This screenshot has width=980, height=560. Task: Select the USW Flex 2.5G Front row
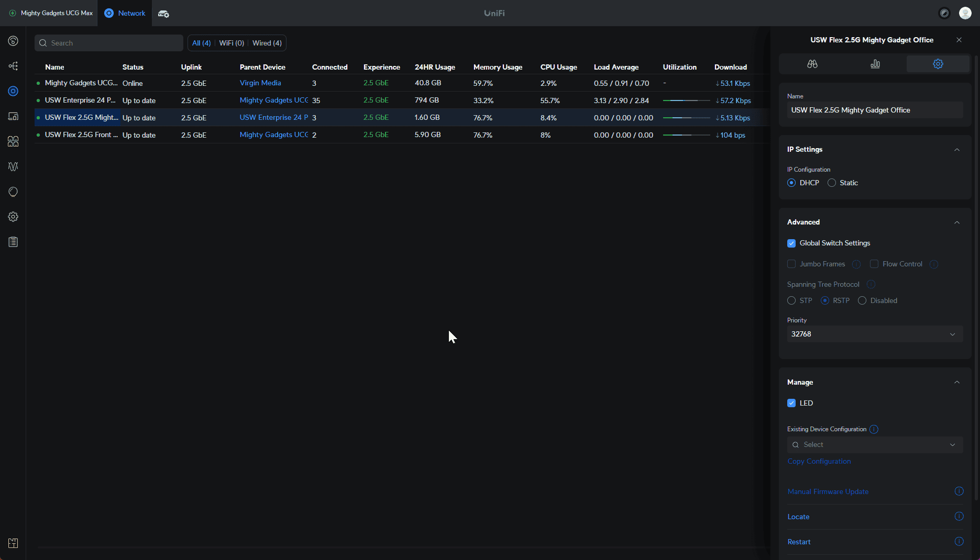click(x=81, y=135)
